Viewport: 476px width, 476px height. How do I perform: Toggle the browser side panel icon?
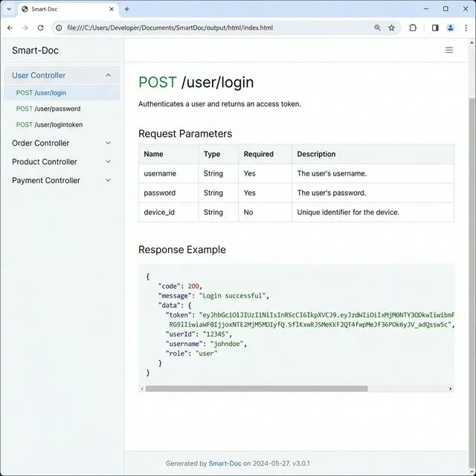[x=435, y=28]
